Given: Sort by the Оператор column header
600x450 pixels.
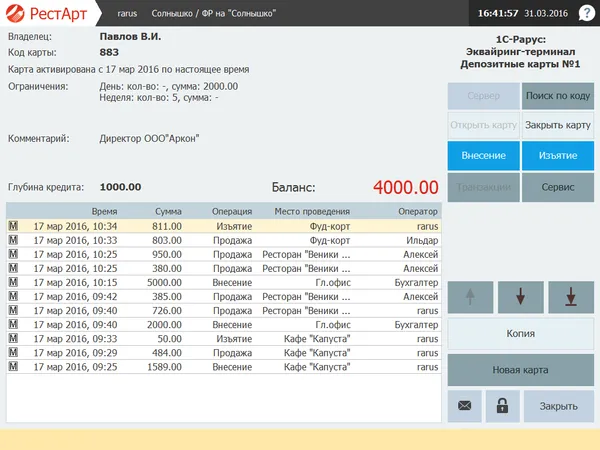Looking at the screenshot, I should (x=417, y=212).
